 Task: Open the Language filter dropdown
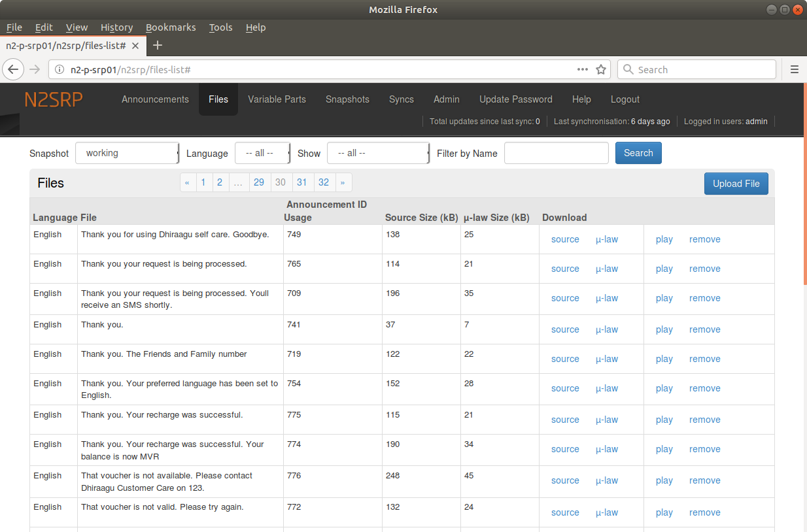pyautogui.click(x=263, y=153)
